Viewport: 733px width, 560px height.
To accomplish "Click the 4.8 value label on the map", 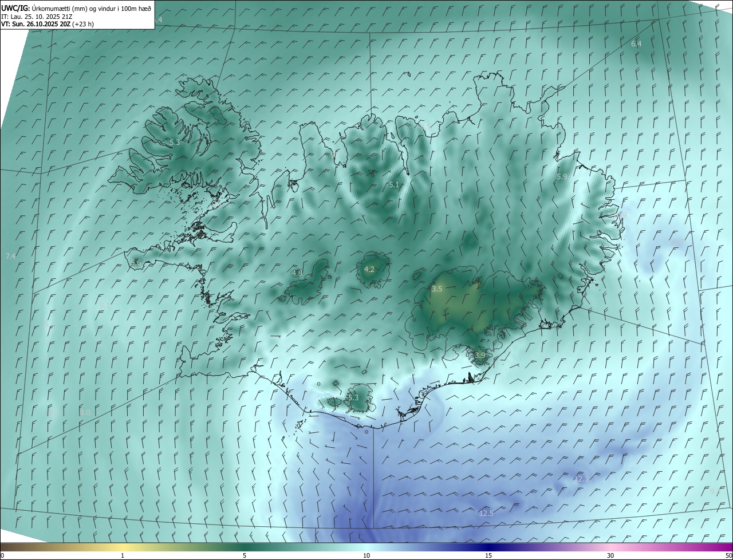I will coord(297,274).
